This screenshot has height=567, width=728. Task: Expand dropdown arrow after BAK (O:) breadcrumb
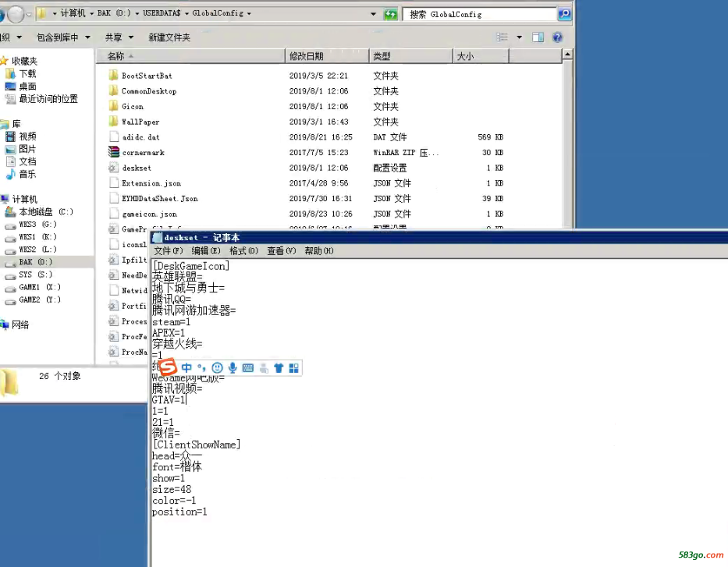(x=137, y=13)
